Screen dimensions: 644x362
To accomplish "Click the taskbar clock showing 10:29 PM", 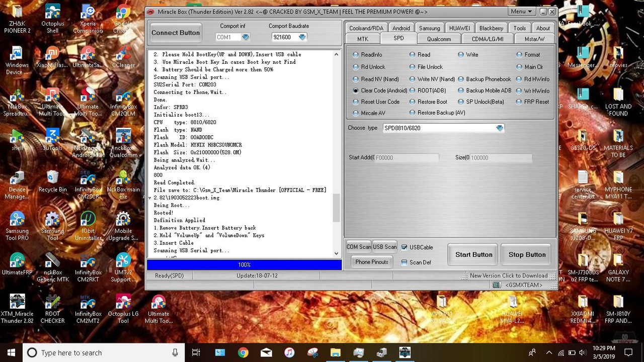I will click(x=604, y=352).
